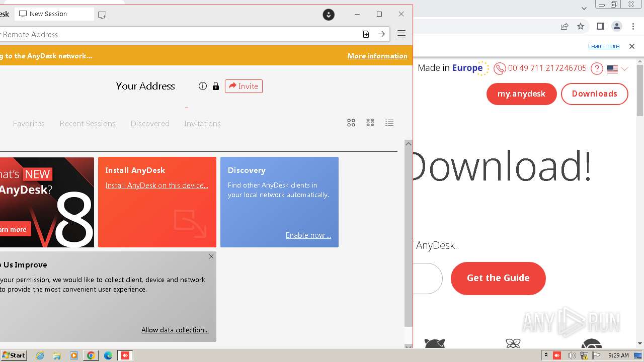Click the round dropdown arrow badge in title bar
This screenshot has height=362, width=644.
[329, 15]
